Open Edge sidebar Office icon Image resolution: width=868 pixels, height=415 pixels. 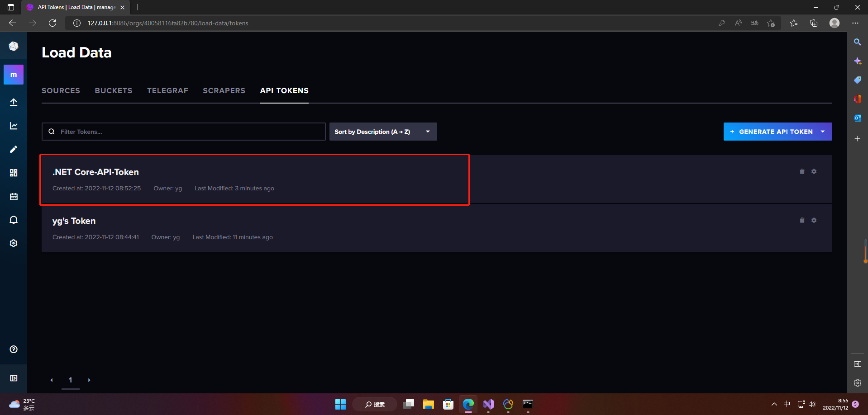pos(857,99)
